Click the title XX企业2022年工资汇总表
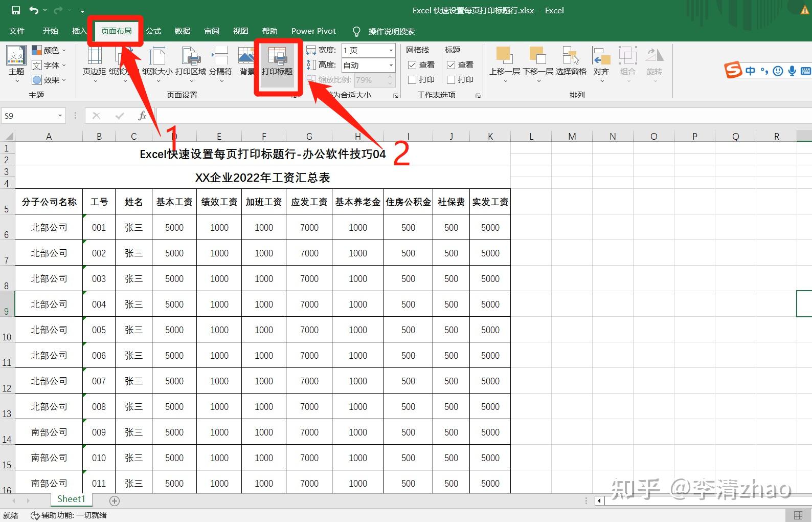This screenshot has width=812, height=522. point(263,178)
